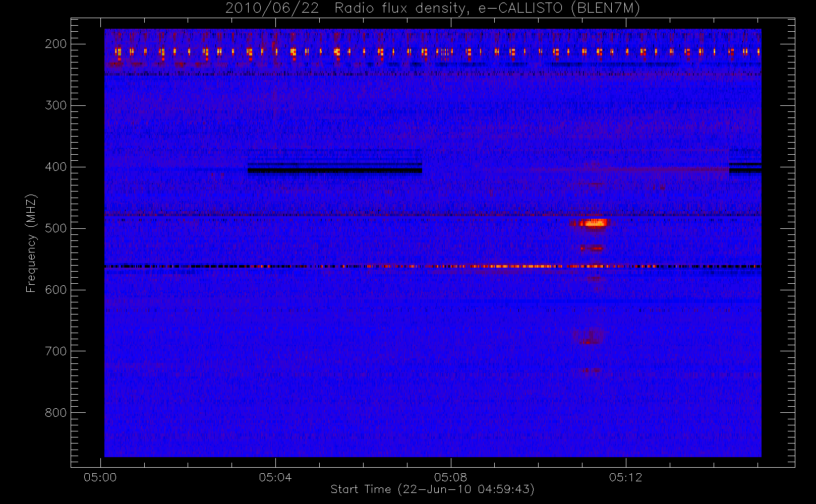Click the 700 frequency tick label
Viewport: 816px width, 504px height.
click(55, 351)
